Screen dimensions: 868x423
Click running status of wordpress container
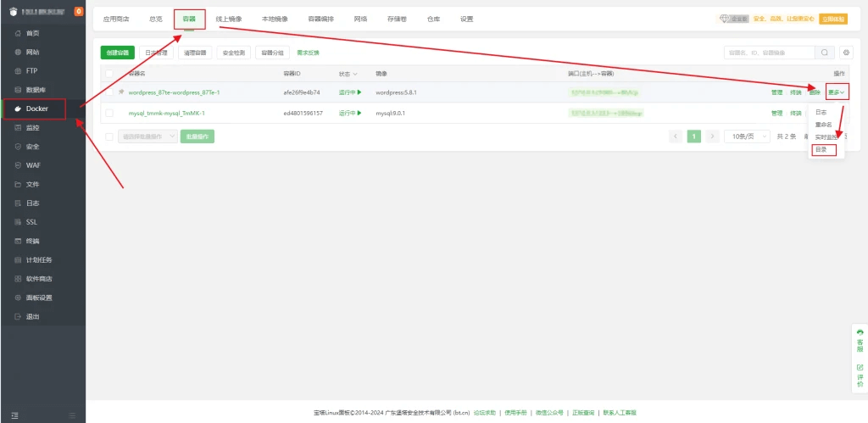click(x=350, y=92)
